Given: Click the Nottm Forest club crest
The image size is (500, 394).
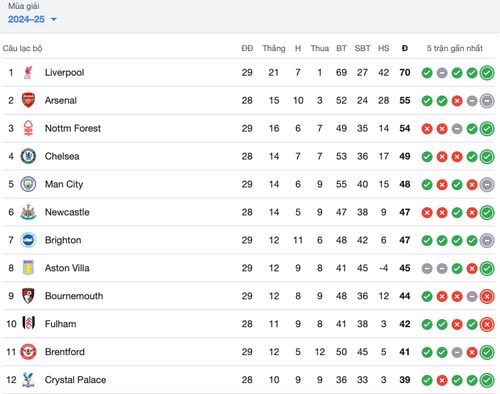Looking at the screenshot, I should pyautogui.click(x=28, y=128).
